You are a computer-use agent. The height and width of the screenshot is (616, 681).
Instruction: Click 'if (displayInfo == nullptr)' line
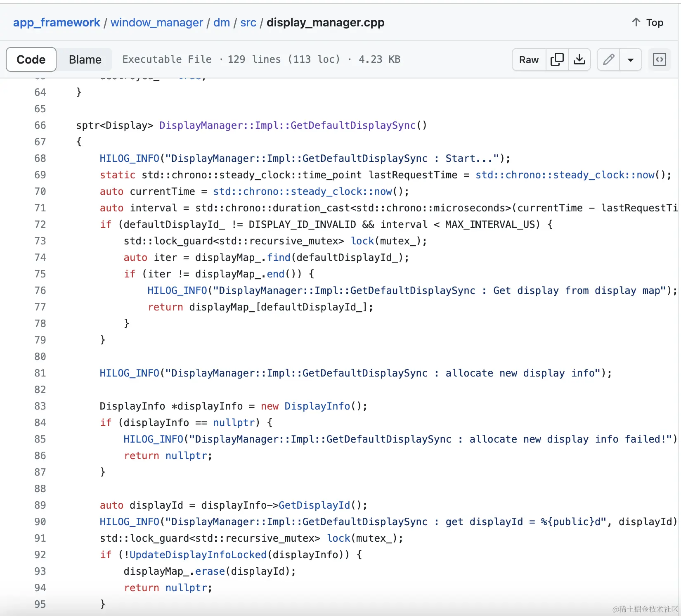(186, 423)
